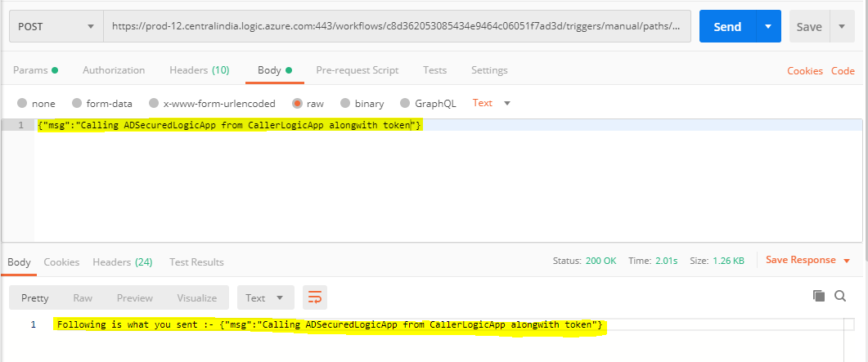This screenshot has height=362, width=868.
Task: Open the response Cookies tab
Action: [61, 262]
